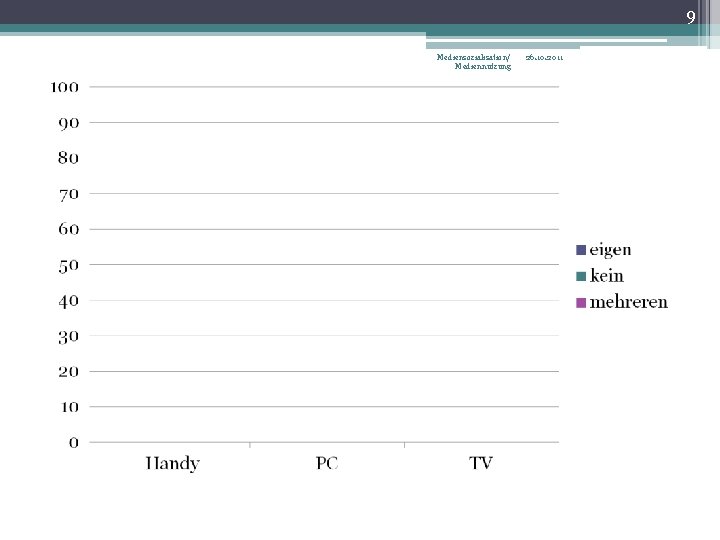Click the 'TV' category axis label
The width and height of the screenshot is (720, 540).
481,463
